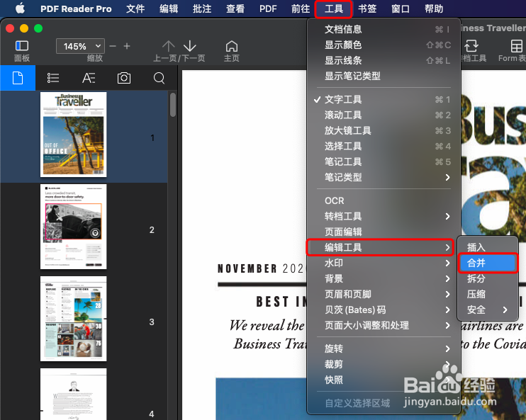Viewport: 526px width, 420px height.
Task: Select page 2 thumbnail
Action: [x=74, y=227]
